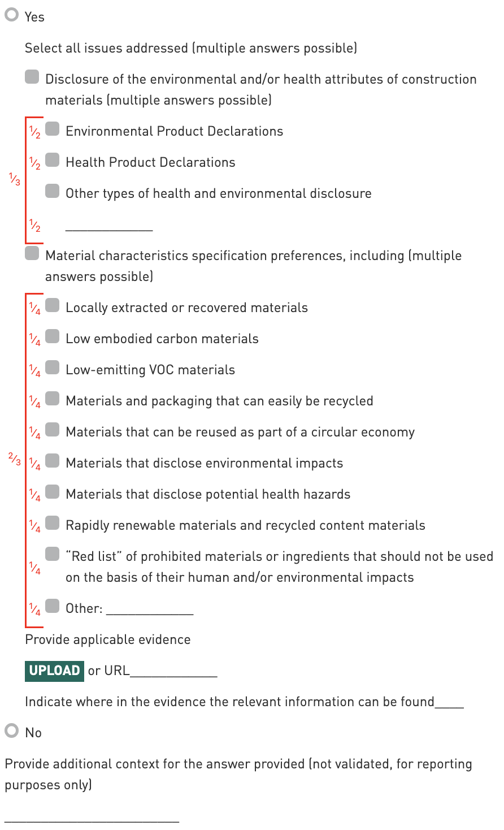Tick Materials reused in circular economy
The width and height of the screenshot is (504, 830).
click(53, 430)
